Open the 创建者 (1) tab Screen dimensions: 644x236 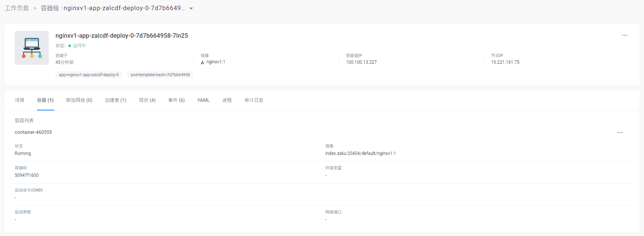[116, 100]
